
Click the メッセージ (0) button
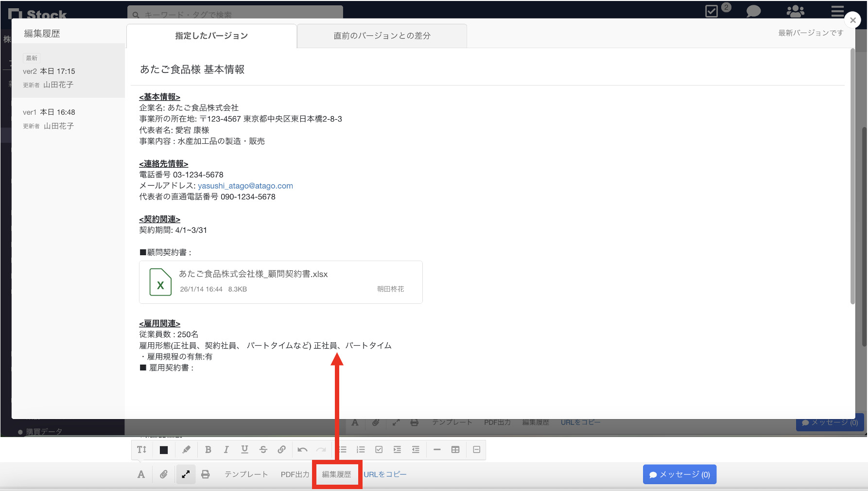coord(679,474)
